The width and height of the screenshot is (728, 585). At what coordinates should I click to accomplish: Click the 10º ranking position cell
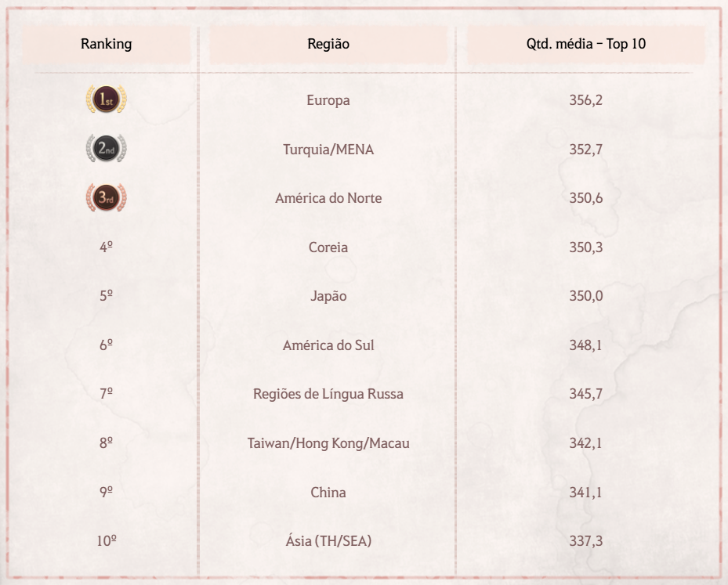tap(107, 542)
